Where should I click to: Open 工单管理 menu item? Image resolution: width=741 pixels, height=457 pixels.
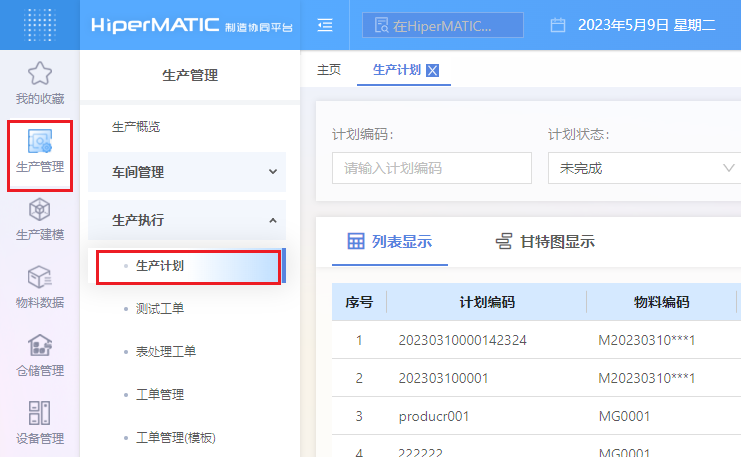click(160, 394)
